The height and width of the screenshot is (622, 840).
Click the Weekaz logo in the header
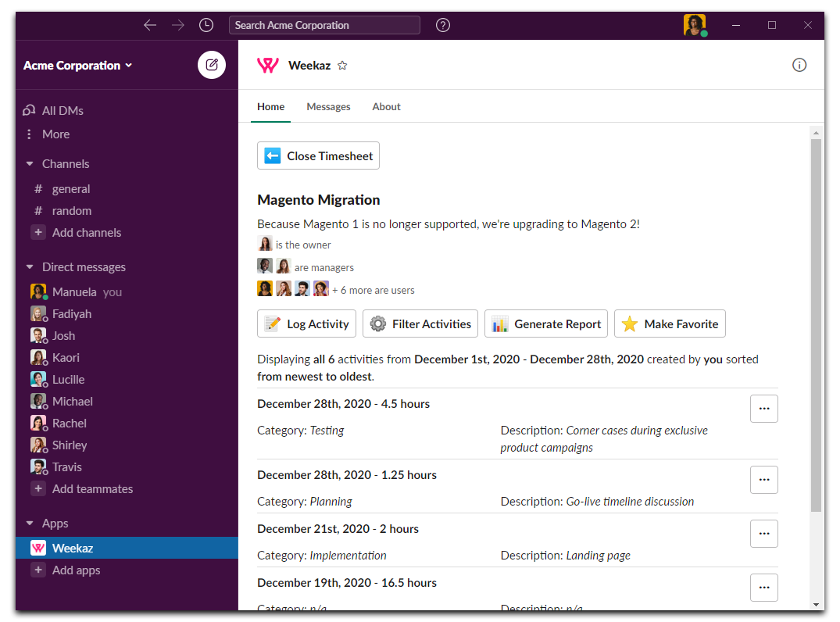(x=268, y=66)
